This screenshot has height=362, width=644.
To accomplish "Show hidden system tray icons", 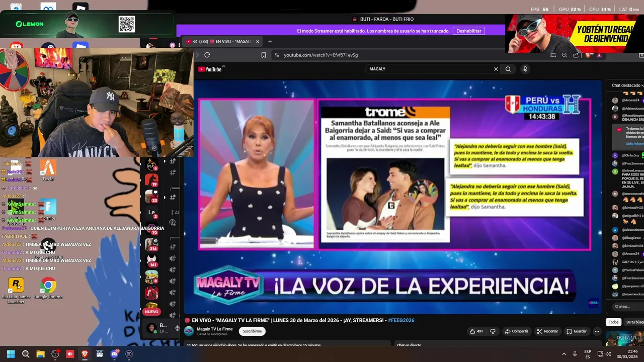I will [x=563, y=354].
